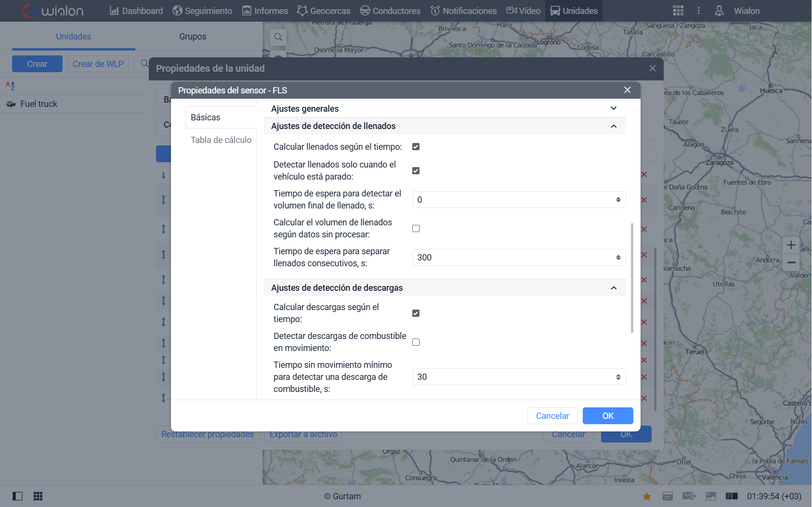Select the Básicas tab

pyautogui.click(x=221, y=117)
